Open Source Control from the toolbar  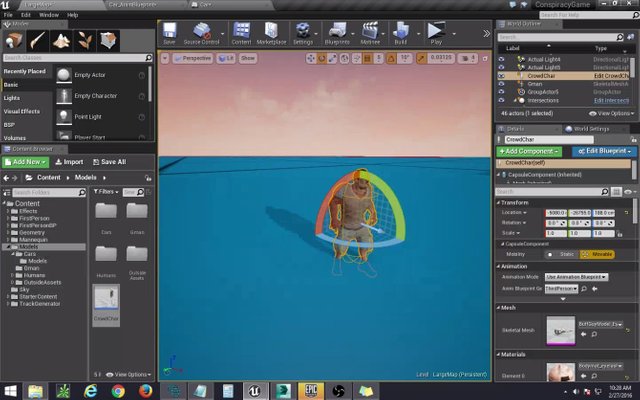pyautogui.click(x=201, y=33)
